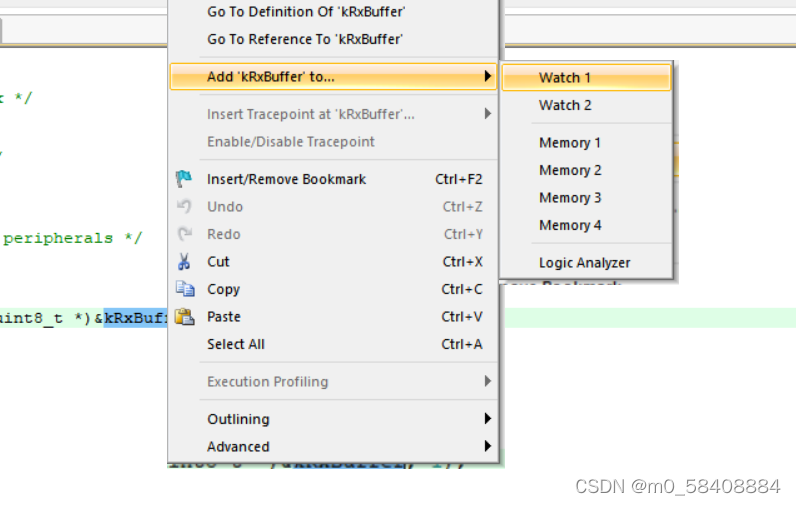Choose Redo from the context menu

click(x=333, y=234)
